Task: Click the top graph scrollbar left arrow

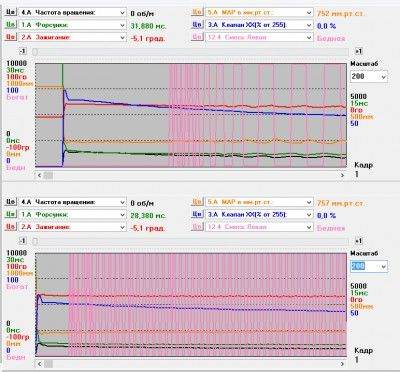Action: pos(39,175)
